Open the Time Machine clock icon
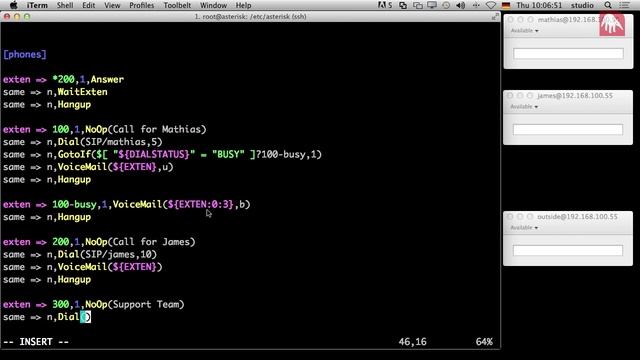Screen dimensions: 640x360 click(x=446, y=5)
